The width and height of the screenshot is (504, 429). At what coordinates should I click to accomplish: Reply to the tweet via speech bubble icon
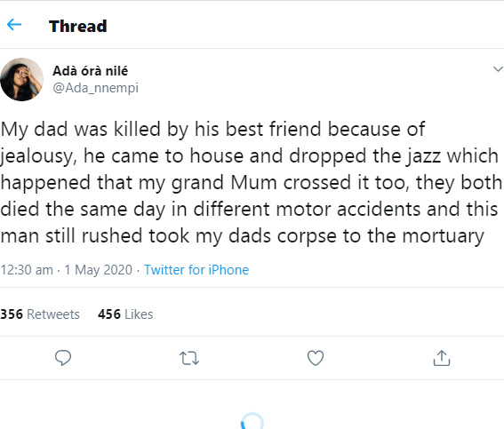pyautogui.click(x=63, y=358)
